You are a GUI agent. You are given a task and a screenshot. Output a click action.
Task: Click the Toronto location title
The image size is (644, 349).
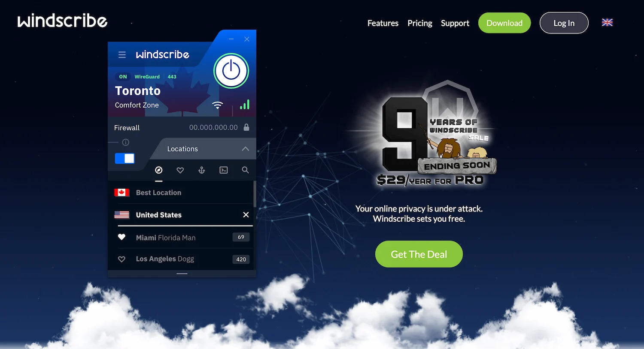138,91
